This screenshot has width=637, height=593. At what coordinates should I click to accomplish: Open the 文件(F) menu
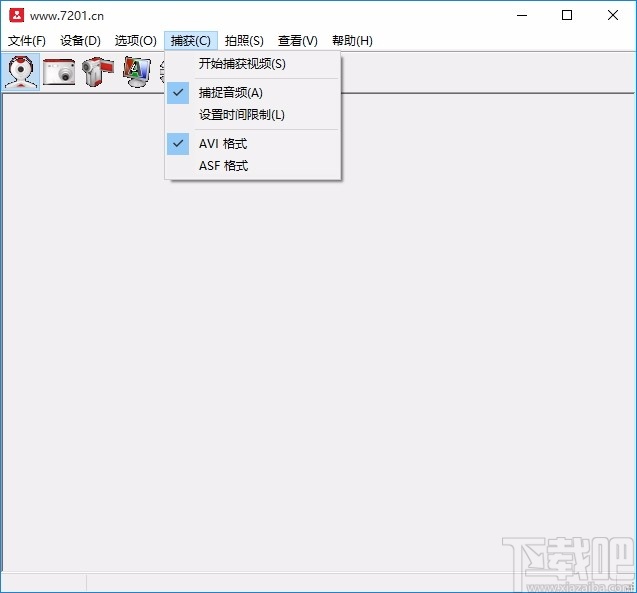point(27,41)
